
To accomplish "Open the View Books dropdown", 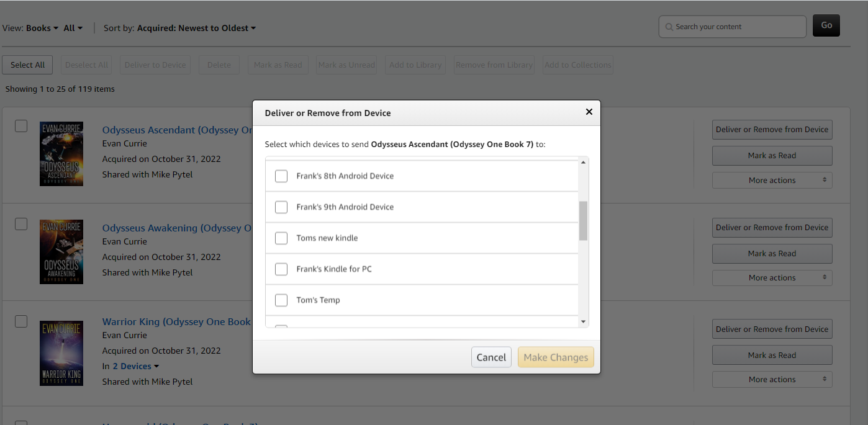I will click(x=42, y=28).
